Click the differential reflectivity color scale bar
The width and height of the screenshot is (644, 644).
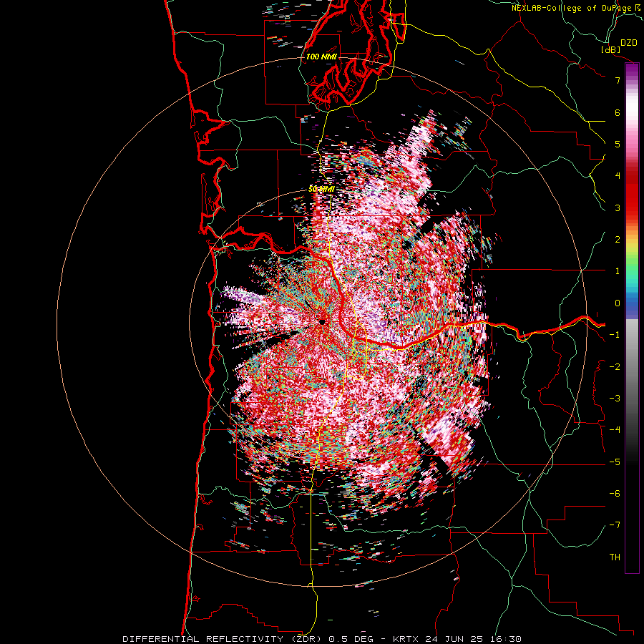pyautogui.click(x=632, y=318)
